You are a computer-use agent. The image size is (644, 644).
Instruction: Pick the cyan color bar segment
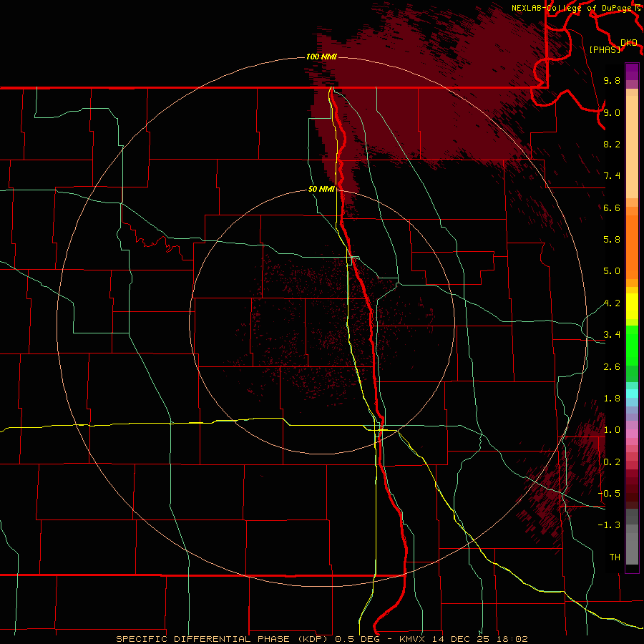coord(632,394)
